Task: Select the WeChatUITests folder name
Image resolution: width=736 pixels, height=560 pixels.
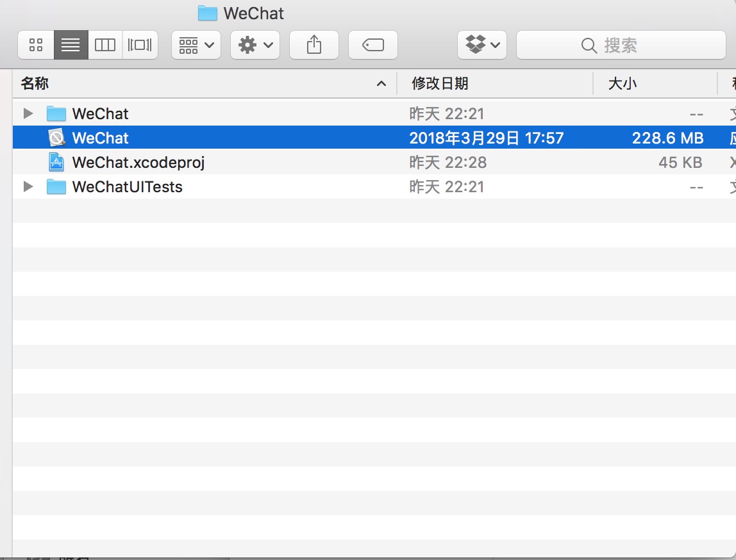Action: click(x=127, y=186)
